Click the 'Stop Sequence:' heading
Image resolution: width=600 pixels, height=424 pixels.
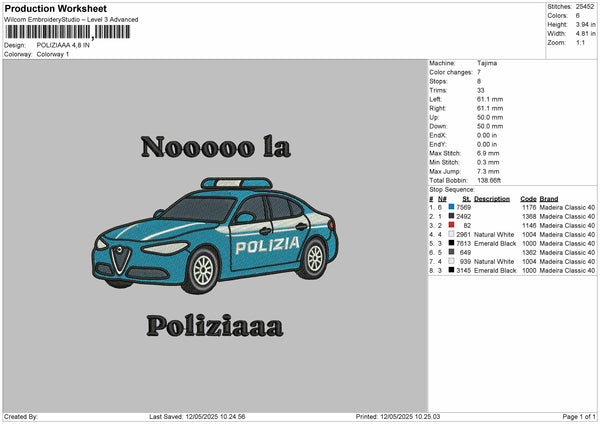(x=452, y=190)
